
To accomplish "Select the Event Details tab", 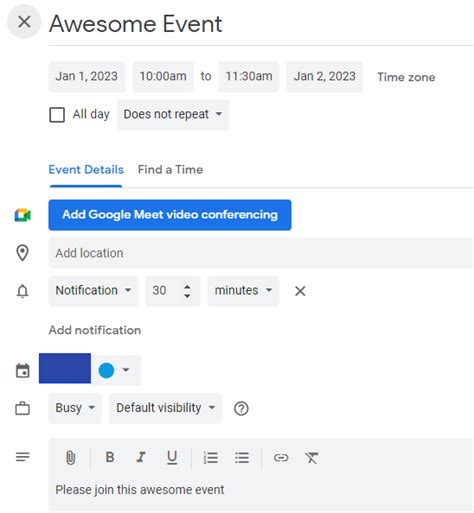I will point(86,170).
